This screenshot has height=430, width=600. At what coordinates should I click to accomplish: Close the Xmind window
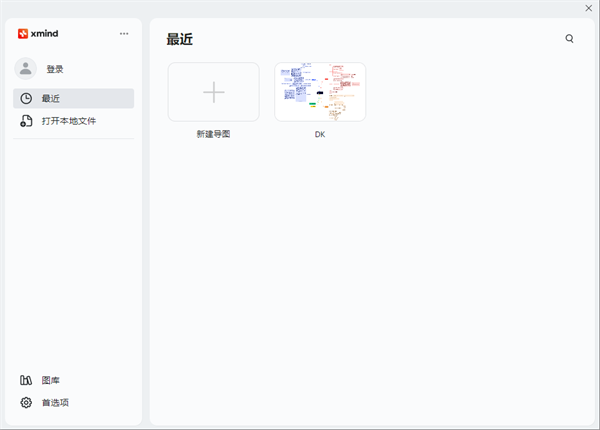click(589, 7)
